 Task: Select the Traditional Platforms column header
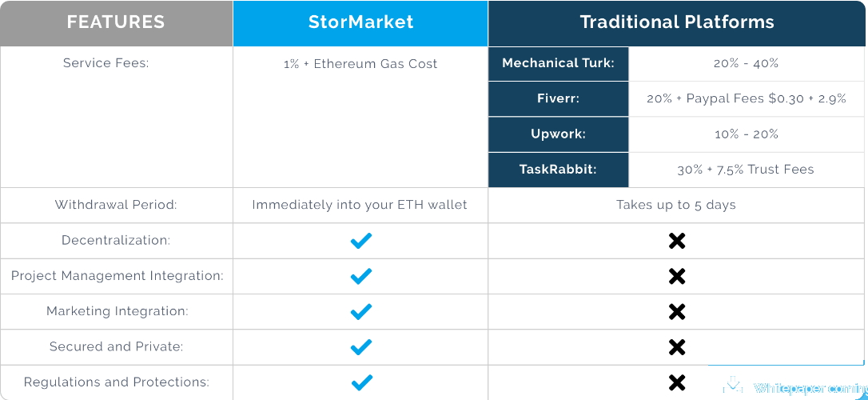point(676,23)
